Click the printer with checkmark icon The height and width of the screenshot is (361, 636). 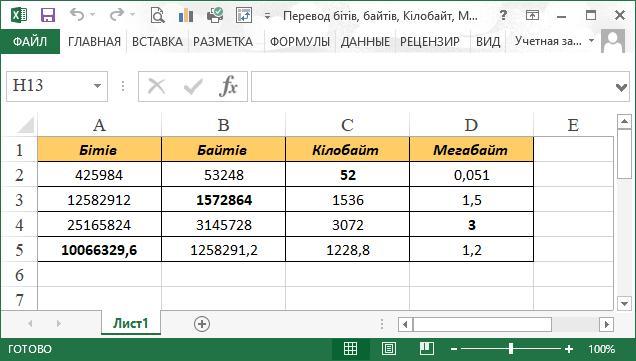pos(215,15)
